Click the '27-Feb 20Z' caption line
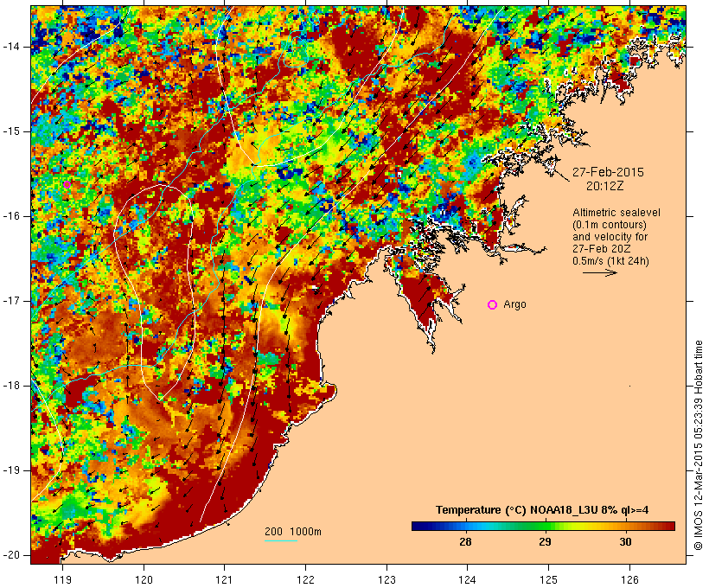Screen dimensions: 709x588 click(602, 249)
